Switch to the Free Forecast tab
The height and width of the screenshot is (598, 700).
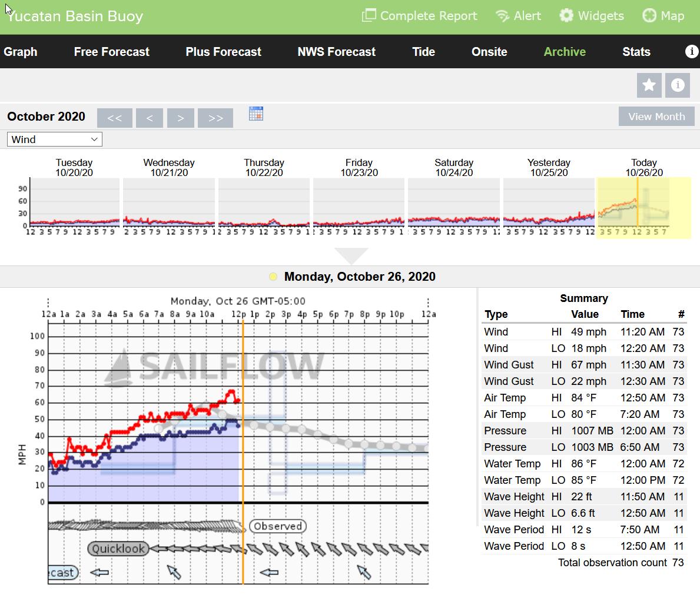pos(112,52)
